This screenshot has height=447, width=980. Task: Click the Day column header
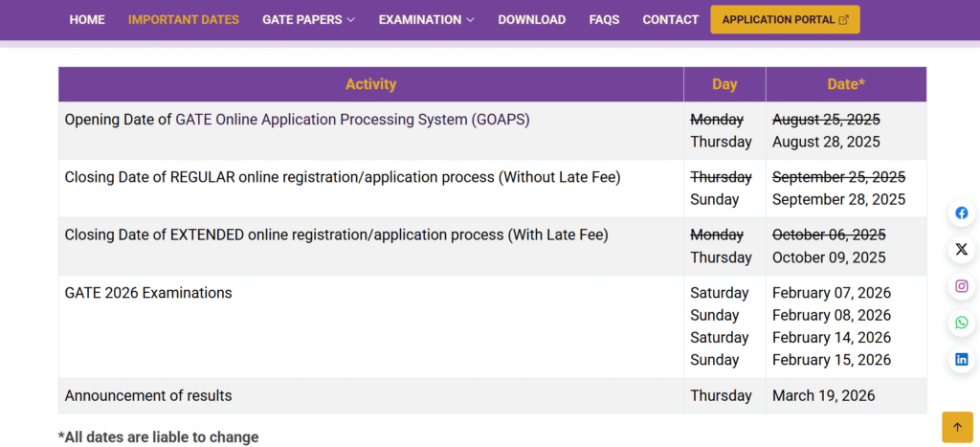724,84
